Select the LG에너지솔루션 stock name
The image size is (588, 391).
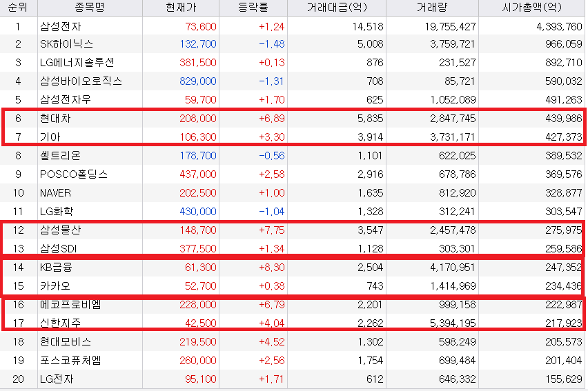click(x=77, y=62)
